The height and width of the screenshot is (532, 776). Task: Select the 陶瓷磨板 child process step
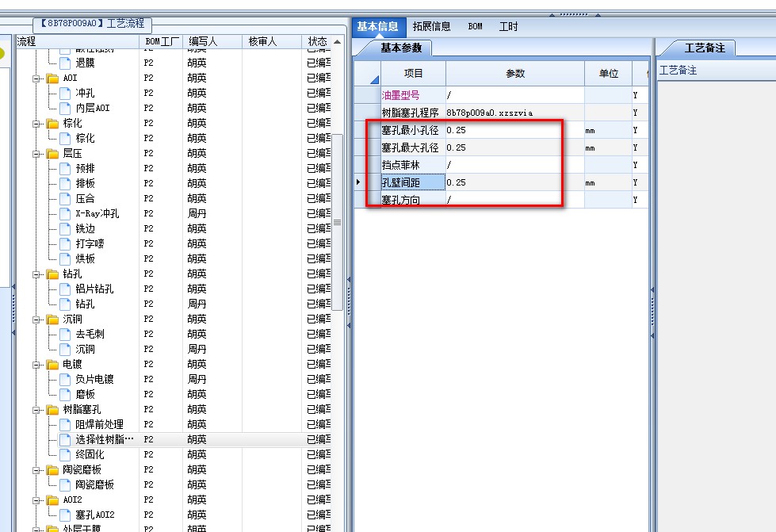tap(94, 485)
